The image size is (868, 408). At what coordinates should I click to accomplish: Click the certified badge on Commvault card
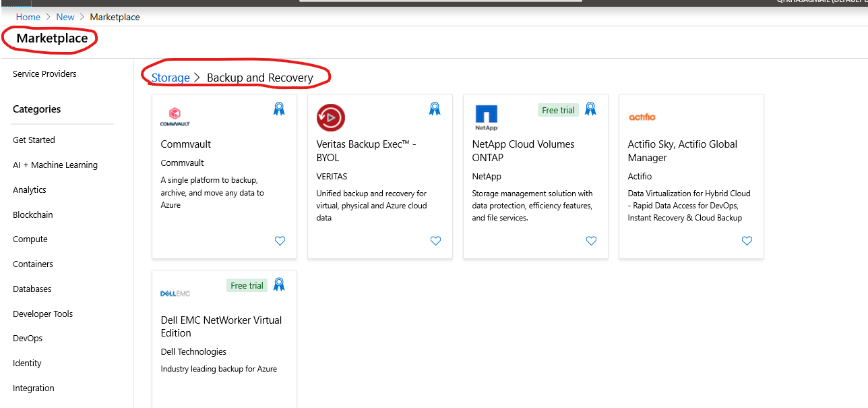279,109
